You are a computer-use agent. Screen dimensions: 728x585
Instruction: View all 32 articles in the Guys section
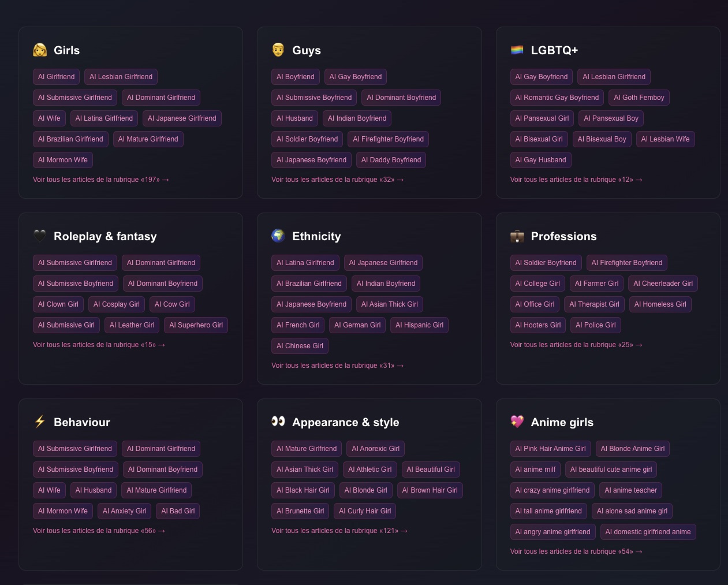(x=338, y=180)
